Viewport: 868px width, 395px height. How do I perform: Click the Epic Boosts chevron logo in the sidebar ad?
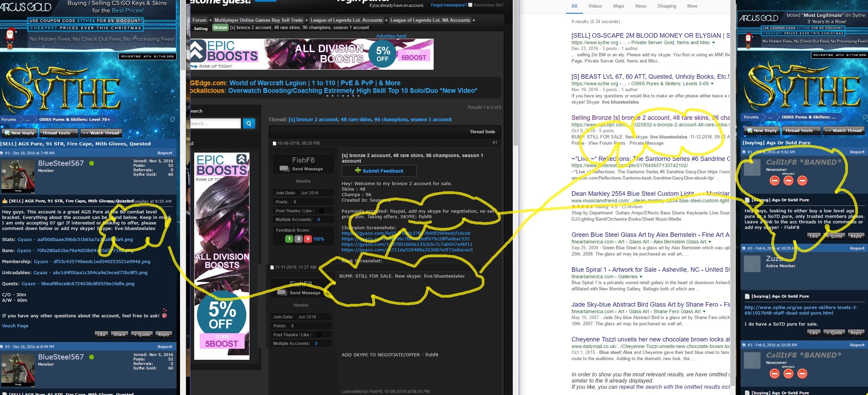pos(241,159)
